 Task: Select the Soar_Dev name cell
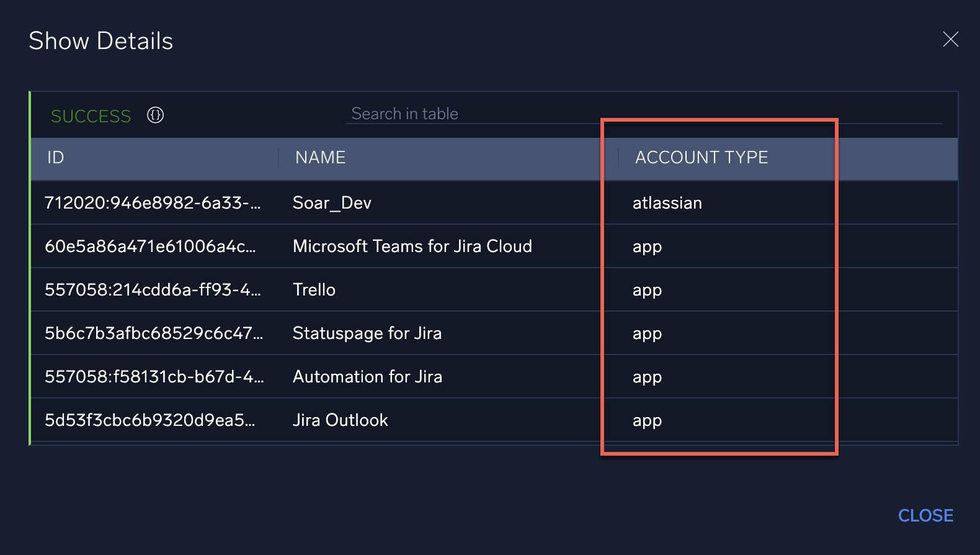click(332, 203)
